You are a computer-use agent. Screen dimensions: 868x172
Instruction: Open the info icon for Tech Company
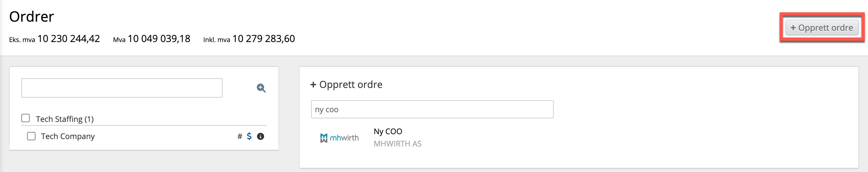click(260, 136)
